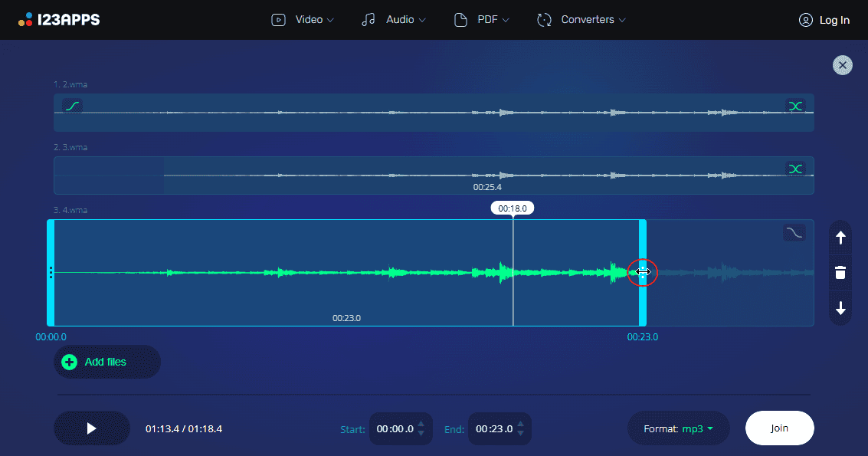868x456 pixels.
Task: Click the Join button
Action: [x=779, y=428]
